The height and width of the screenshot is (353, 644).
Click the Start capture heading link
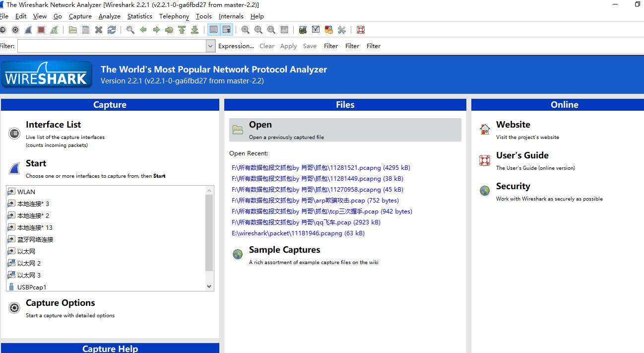36,163
